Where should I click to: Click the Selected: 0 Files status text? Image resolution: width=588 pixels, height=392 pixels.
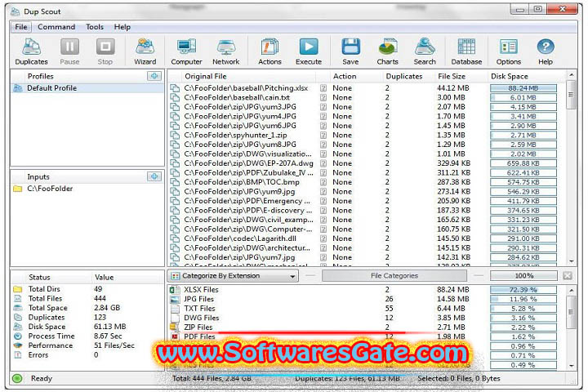point(459,378)
